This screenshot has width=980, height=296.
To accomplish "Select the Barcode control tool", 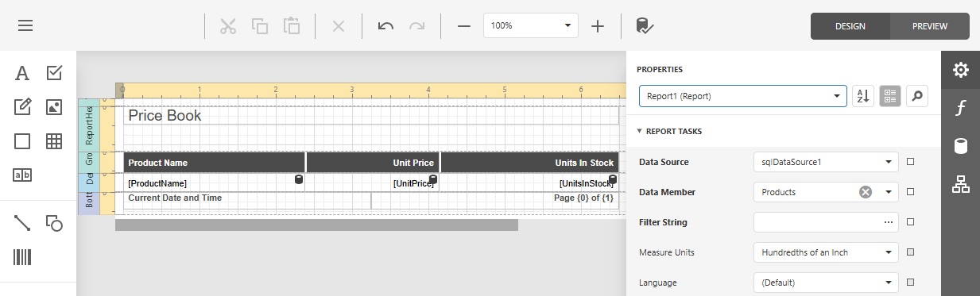I will 22,257.
